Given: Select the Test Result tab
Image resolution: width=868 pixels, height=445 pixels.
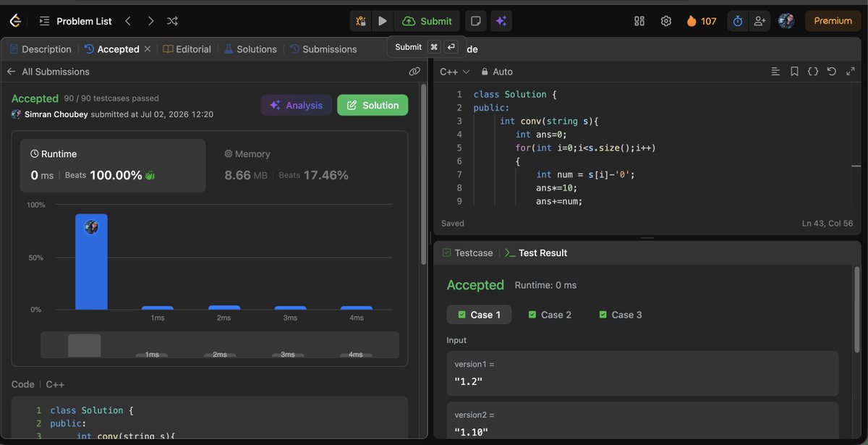Looking at the screenshot, I should (536, 253).
